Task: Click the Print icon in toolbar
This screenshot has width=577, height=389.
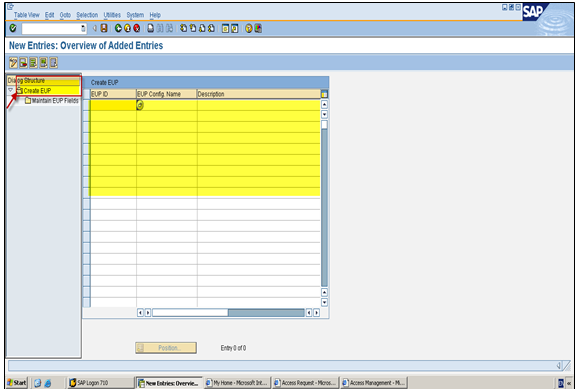Action: (151, 28)
